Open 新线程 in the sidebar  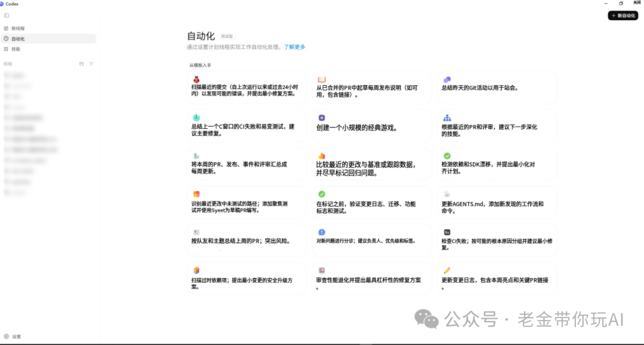pyautogui.click(x=48, y=29)
